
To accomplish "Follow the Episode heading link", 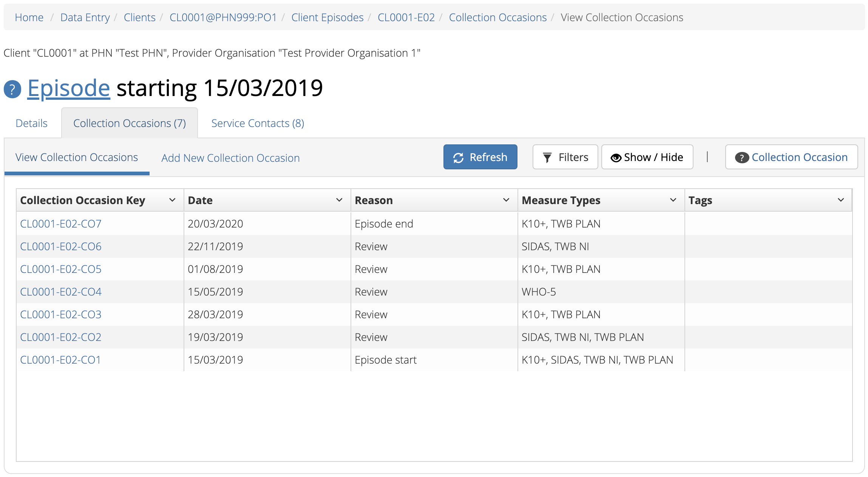I will (x=69, y=88).
